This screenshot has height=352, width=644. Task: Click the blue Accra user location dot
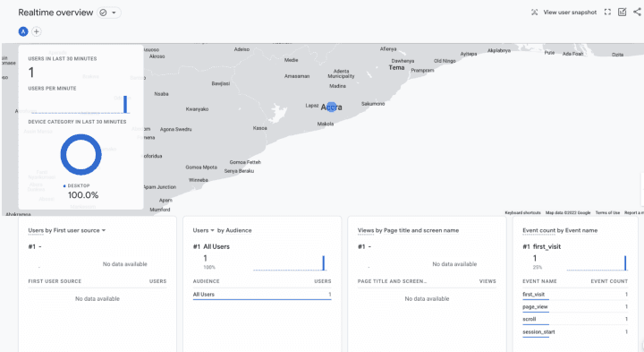point(332,107)
